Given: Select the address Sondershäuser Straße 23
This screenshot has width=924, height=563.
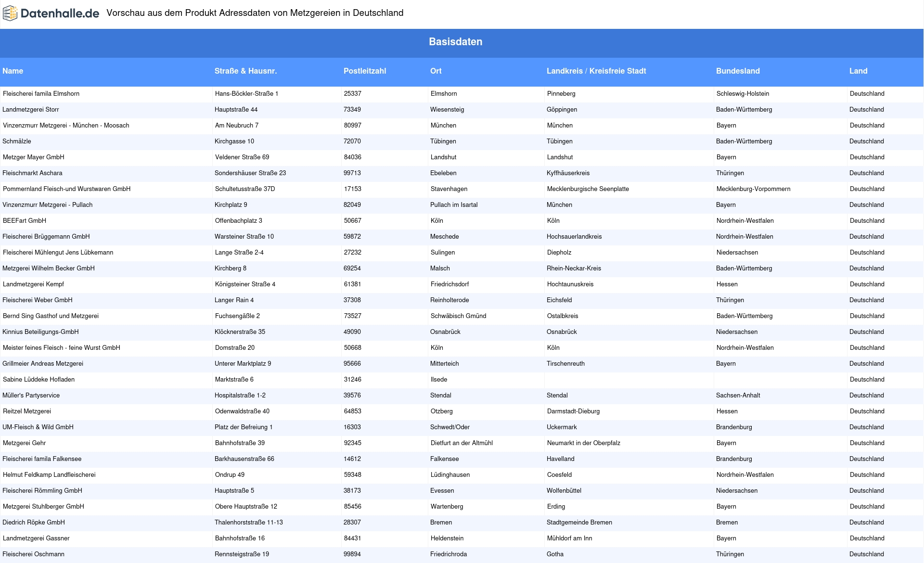Looking at the screenshot, I should click(250, 173).
